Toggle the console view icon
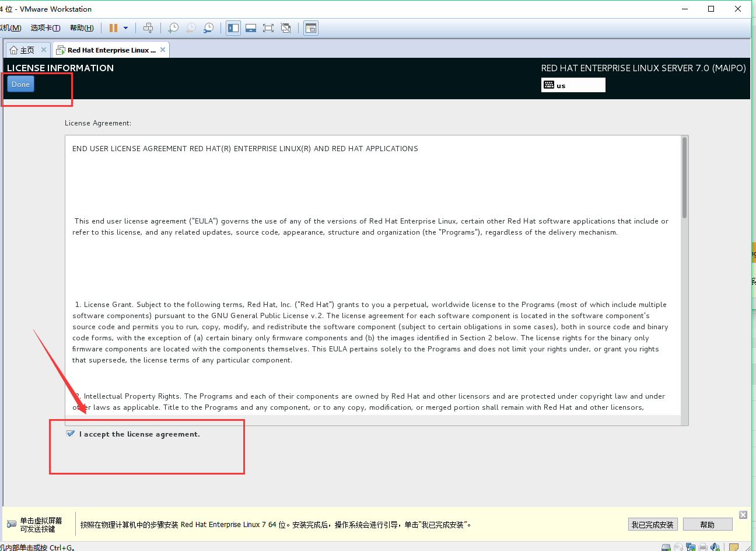 (311, 28)
